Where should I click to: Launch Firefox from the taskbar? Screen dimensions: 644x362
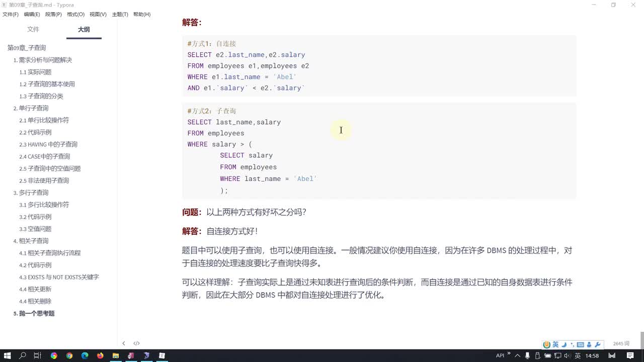100,355
